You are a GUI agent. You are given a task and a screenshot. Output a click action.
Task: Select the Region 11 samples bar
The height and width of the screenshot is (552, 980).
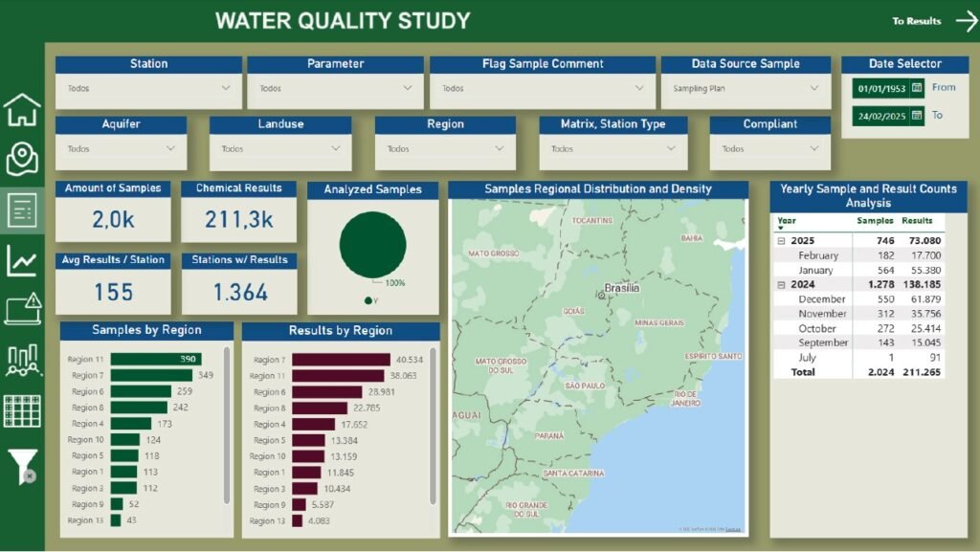(154, 360)
